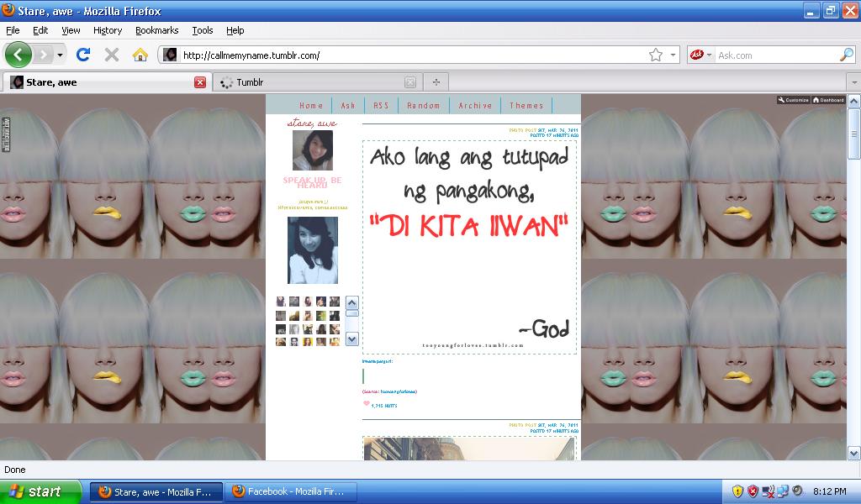Open a new tab with plus button
This screenshot has height=504, width=861.
point(436,82)
